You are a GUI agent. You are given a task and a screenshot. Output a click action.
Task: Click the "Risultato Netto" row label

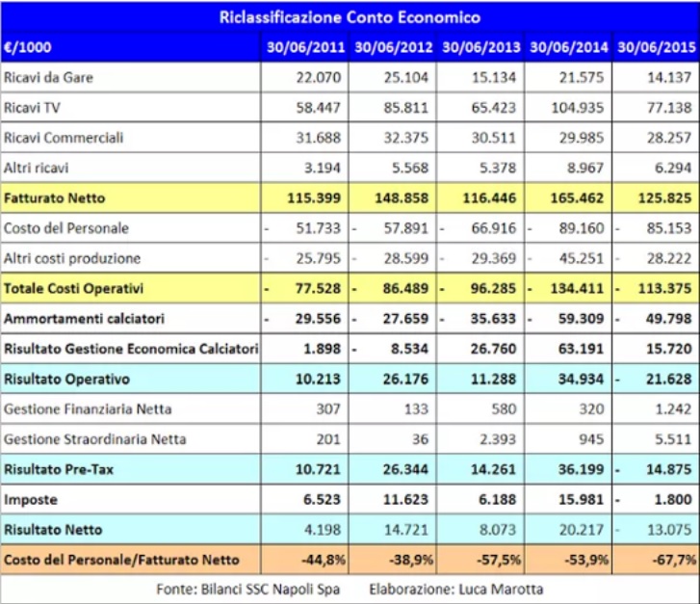point(53,529)
